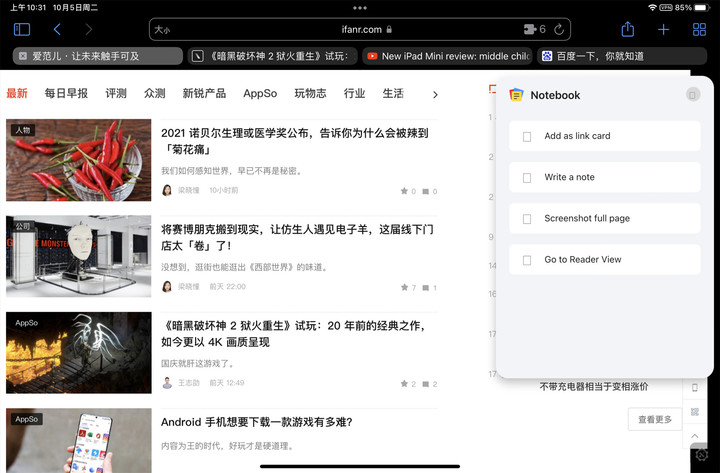Open the Safari sidebar panel
720x473 pixels.
click(x=22, y=30)
